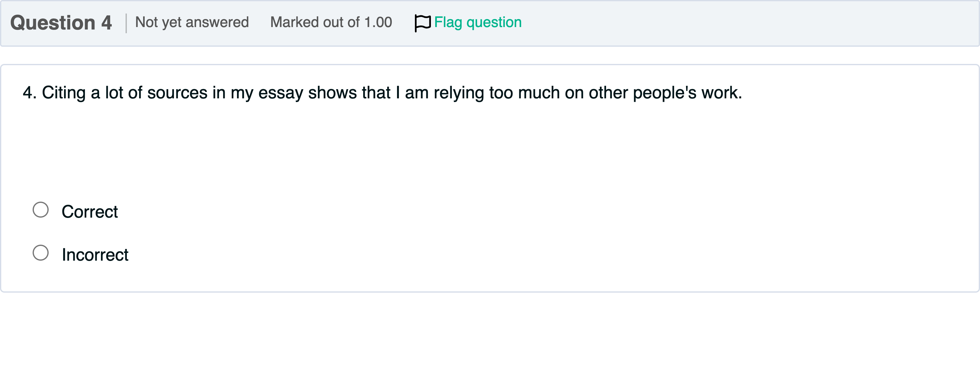Click the Not yet answered status

pyautogui.click(x=192, y=22)
